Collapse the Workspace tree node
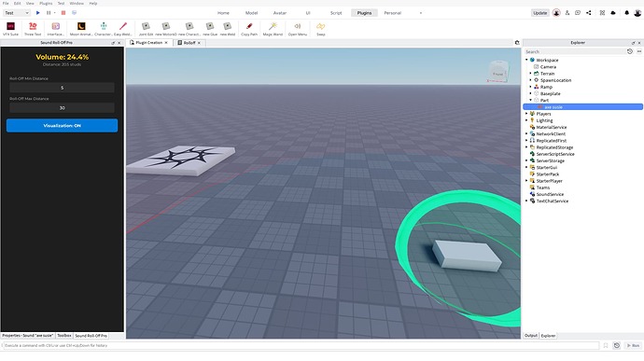This screenshot has width=644, height=361. (x=526, y=60)
